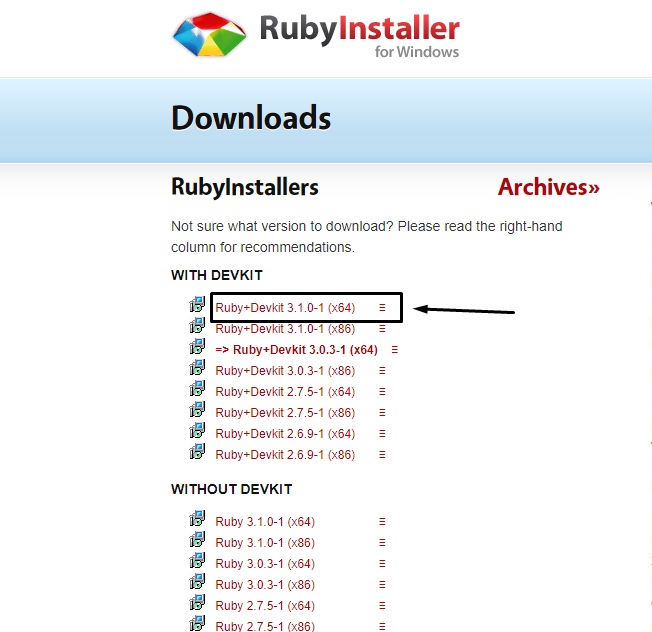Click installer icon beside Ruby+Devkit 3.0.3-1 (x64)
This screenshot has width=652, height=632.
[198, 346]
